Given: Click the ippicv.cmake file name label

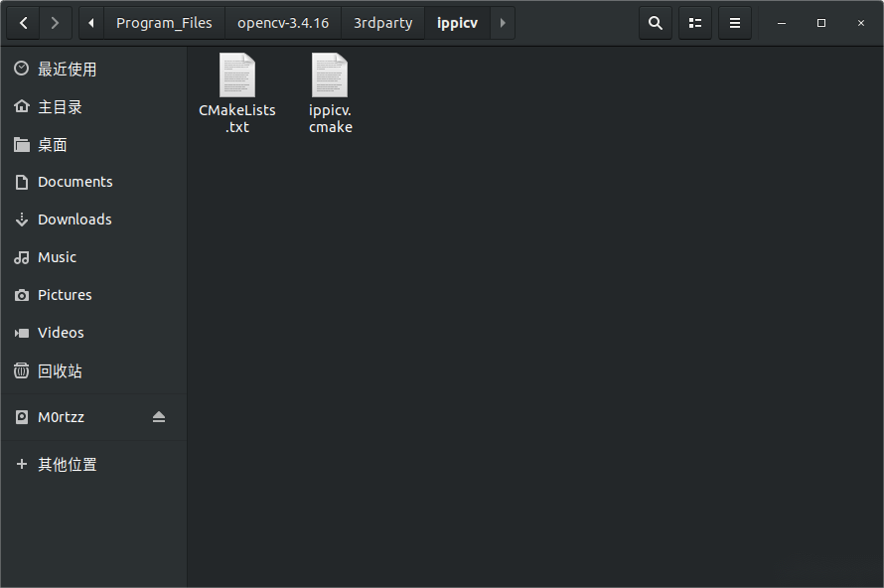Looking at the screenshot, I should coord(331,118).
